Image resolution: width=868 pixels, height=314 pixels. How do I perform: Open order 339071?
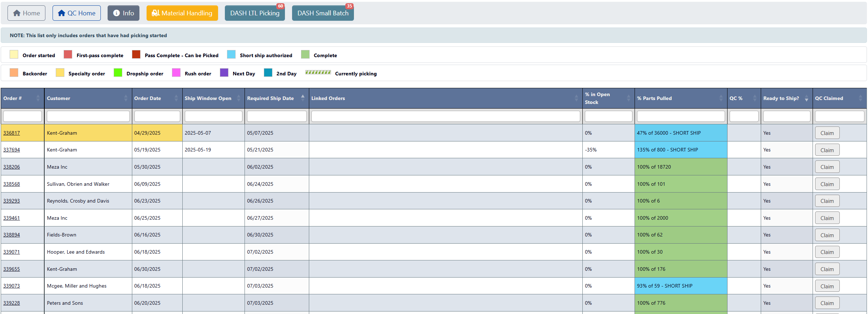tap(11, 252)
